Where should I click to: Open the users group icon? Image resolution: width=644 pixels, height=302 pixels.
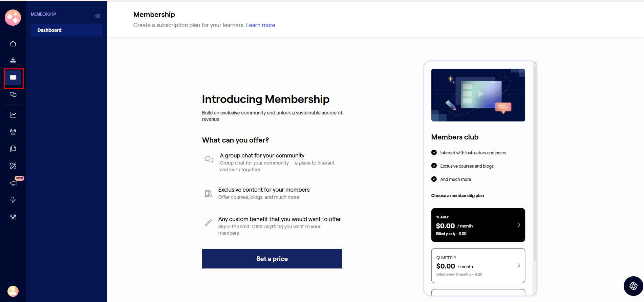click(13, 132)
